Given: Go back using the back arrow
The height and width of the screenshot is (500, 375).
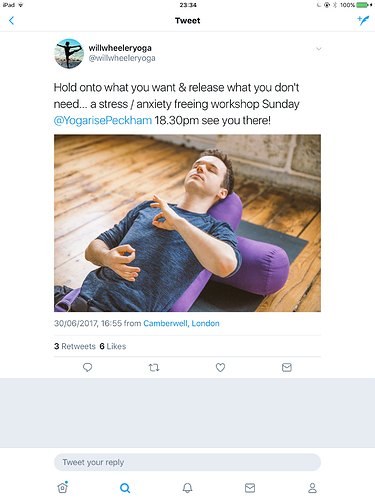Looking at the screenshot, I should 11,21.
